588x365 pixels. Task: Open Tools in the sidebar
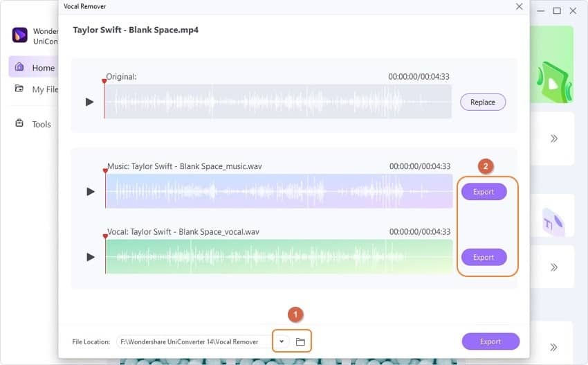coord(34,124)
